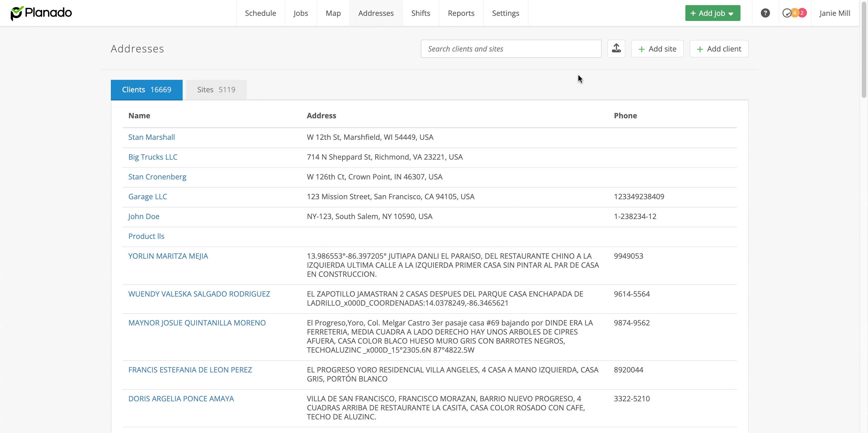Click the upload import icon
This screenshot has width=868, height=433.
(616, 49)
